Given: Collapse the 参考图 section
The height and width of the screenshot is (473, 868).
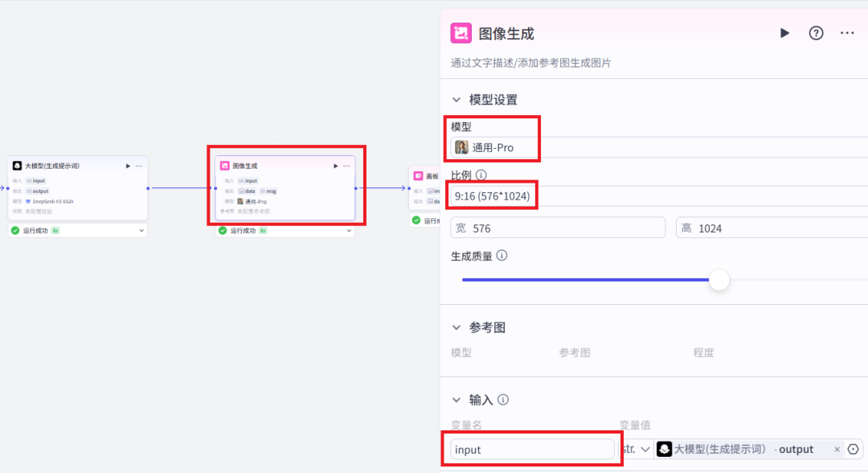Looking at the screenshot, I should (457, 327).
